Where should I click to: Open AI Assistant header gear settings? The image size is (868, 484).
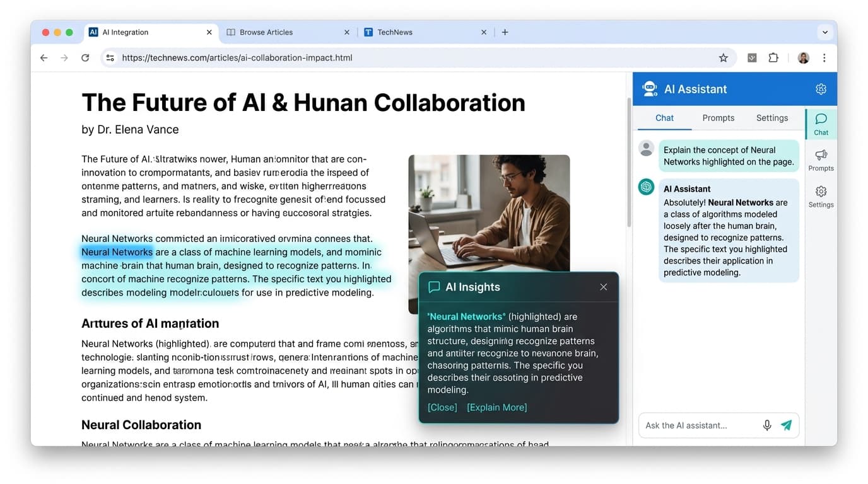(x=821, y=89)
